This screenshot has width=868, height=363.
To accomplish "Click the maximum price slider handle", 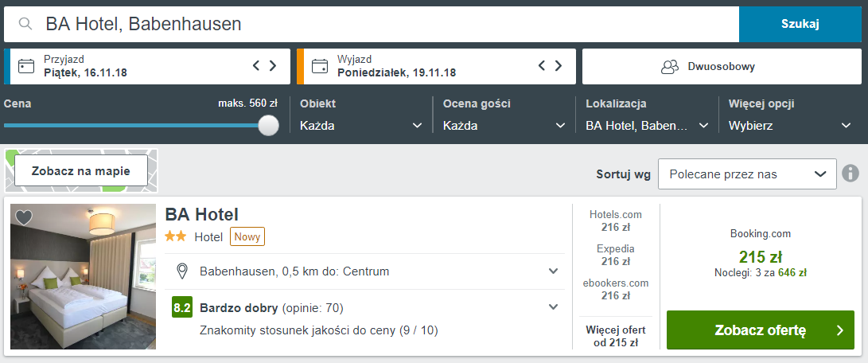I will (x=269, y=125).
